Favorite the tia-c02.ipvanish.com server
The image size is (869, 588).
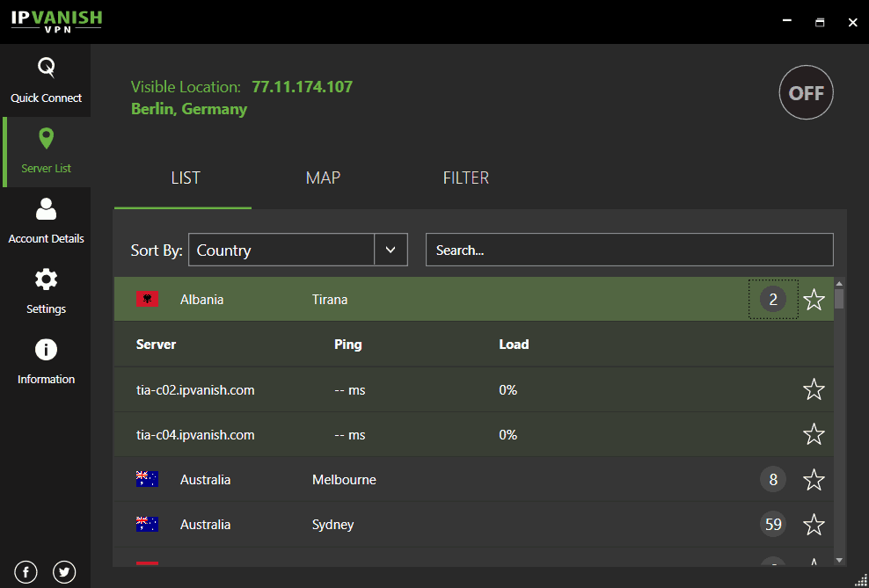pyautogui.click(x=814, y=389)
